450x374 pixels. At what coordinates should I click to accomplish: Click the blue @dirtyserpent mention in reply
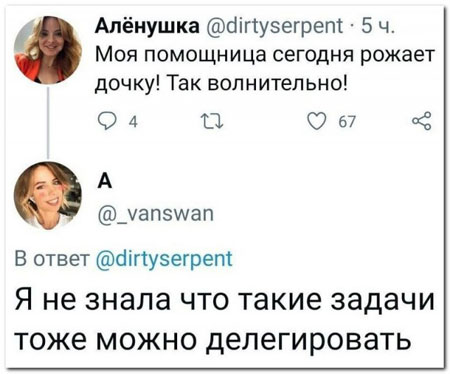[x=164, y=259]
